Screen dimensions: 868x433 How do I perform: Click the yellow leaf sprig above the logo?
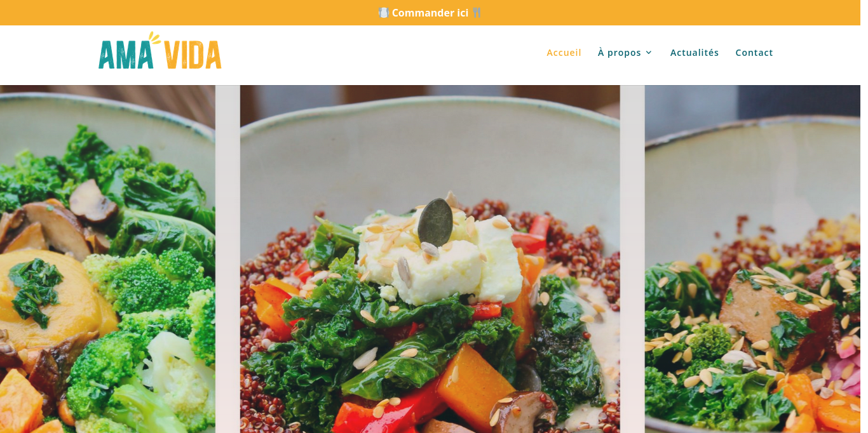[x=154, y=37]
